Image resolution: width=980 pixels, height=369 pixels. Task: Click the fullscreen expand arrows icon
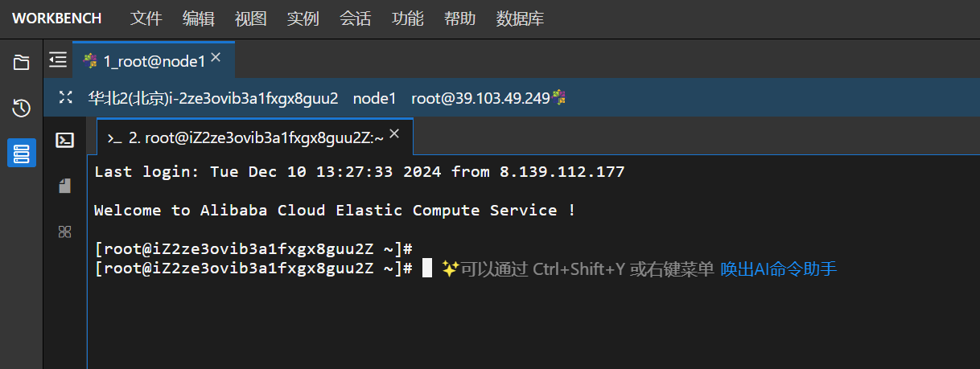(x=67, y=98)
